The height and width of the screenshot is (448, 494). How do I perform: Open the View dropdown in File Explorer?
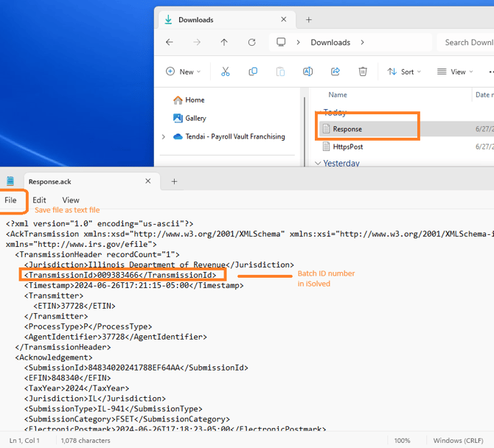click(x=455, y=71)
